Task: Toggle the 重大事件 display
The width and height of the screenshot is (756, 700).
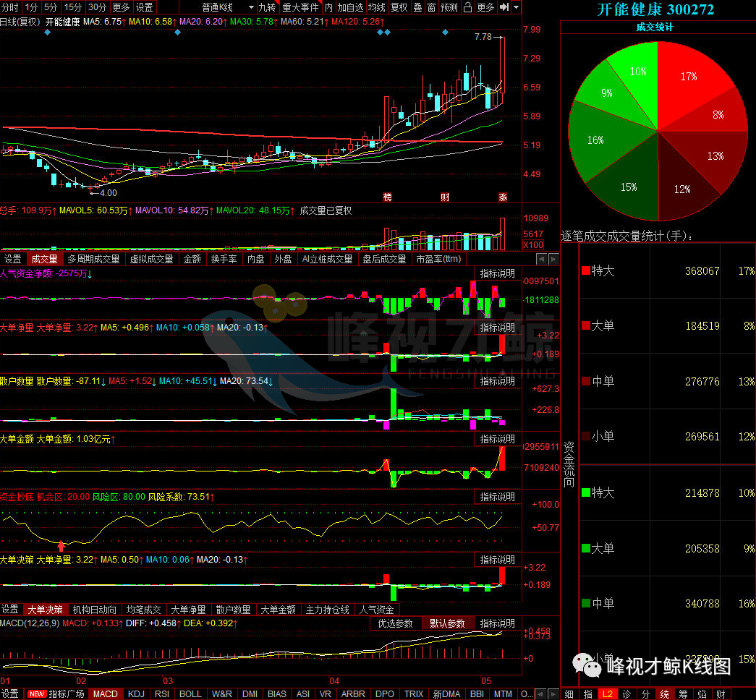Action: (x=300, y=7)
